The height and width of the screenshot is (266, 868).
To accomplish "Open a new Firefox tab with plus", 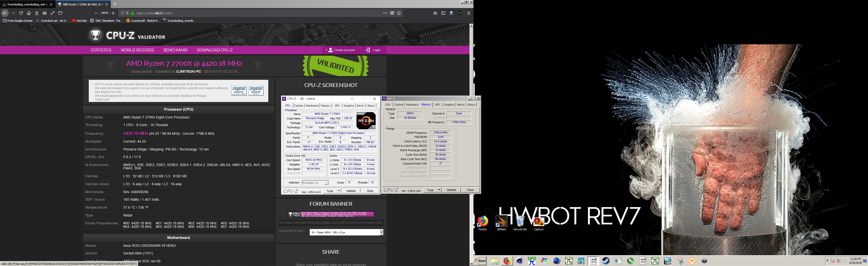I will point(115,4).
